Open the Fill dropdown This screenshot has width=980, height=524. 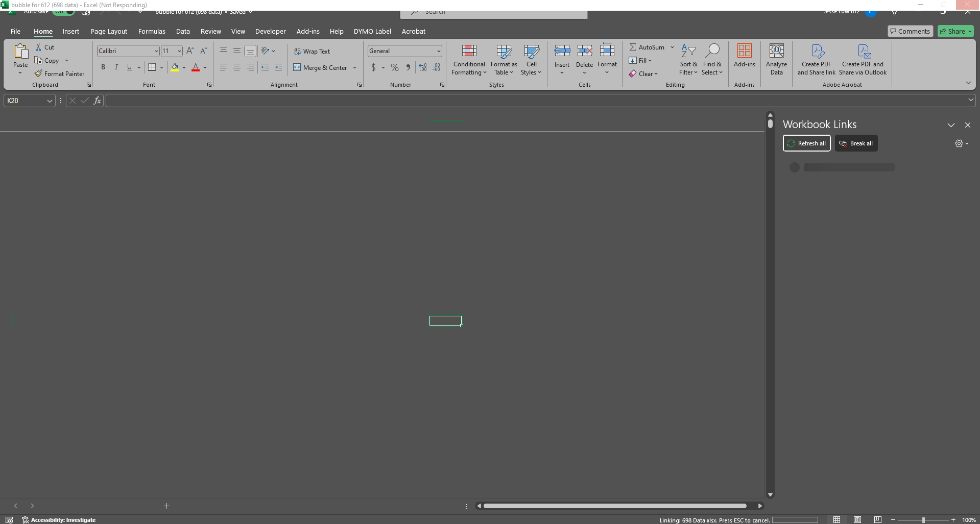pyautogui.click(x=640, y=60)
